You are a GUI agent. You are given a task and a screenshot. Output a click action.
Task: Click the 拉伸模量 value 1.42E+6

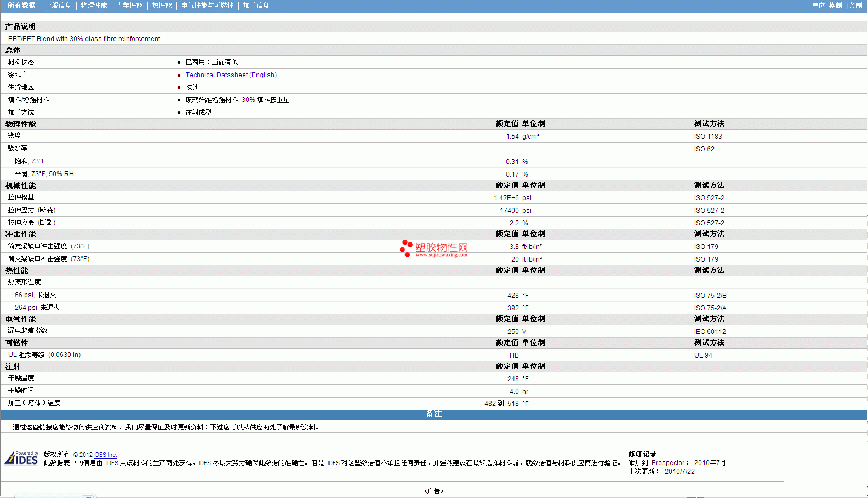coord(506,198)
